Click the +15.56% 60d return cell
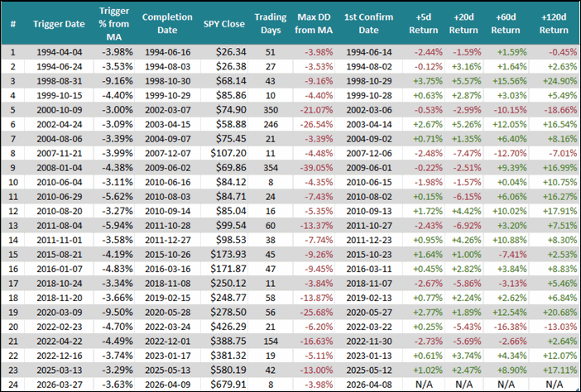This screenshot has height=392, width=581. coord(505,82)
